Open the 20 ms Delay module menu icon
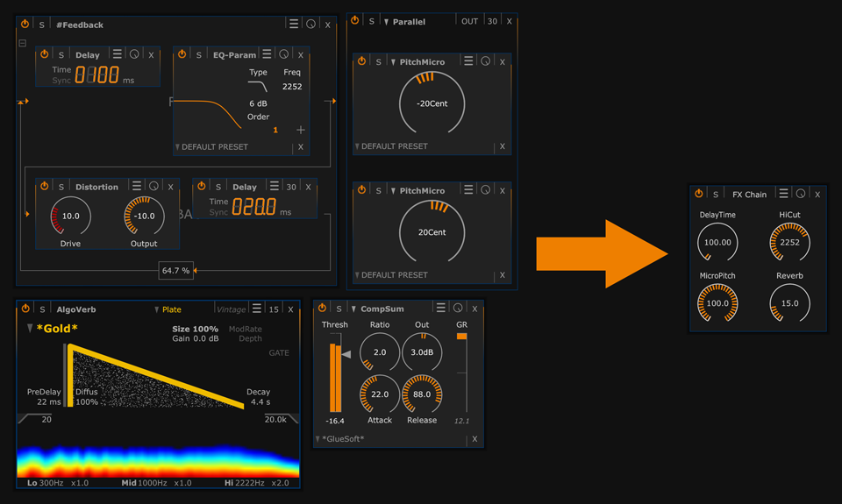This screenshot has width=842, height=504. 275,186
